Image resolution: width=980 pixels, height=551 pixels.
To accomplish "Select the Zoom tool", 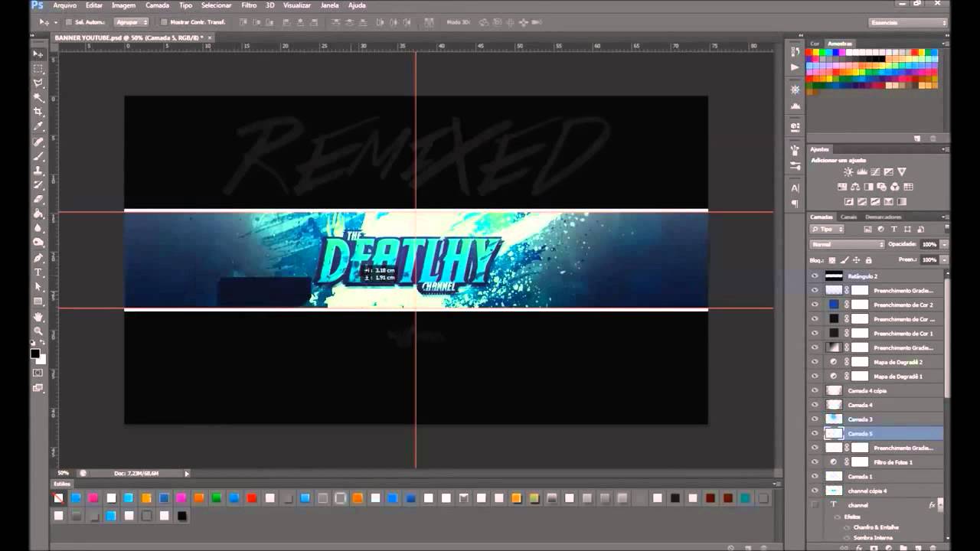I will pyautogui.click(x=38, y=331).
